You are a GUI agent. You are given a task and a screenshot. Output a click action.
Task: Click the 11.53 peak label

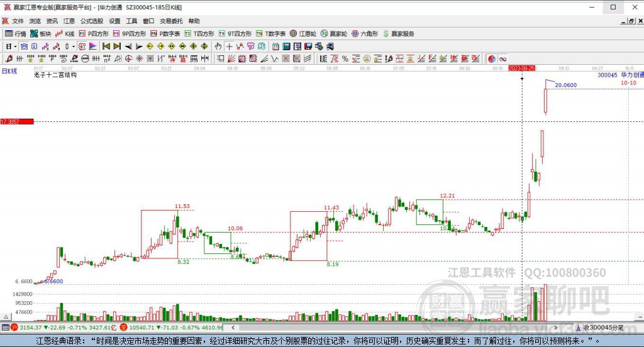[182, 206]
